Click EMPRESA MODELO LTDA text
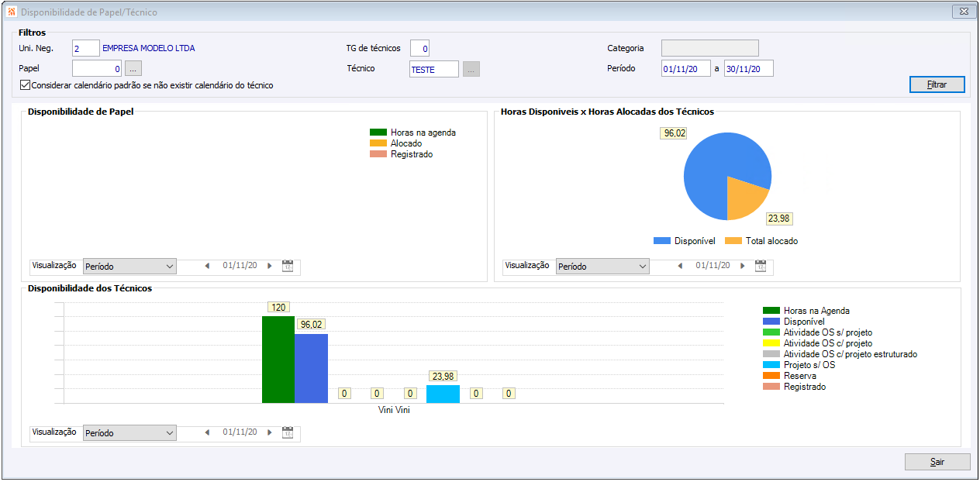Image resolution: width=980 pixels, height=482 pixels. (149, 48)
